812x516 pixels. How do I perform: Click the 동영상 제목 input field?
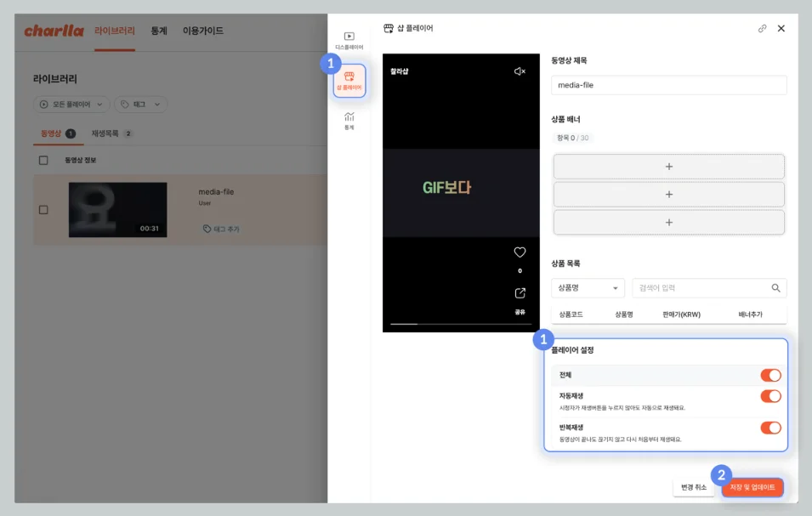pos(668,85)
